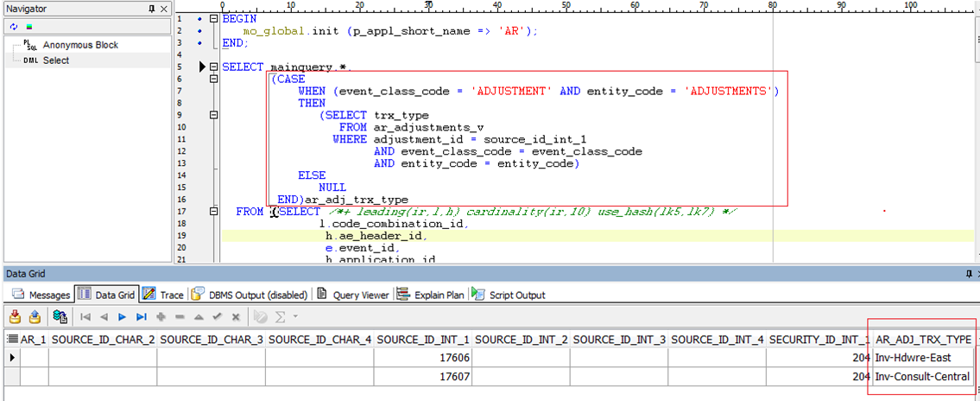This screenshot has height=401, width=980.
Task: Click the SOURCE_ID_CHAR_4 column header
Action: point(320,339)
